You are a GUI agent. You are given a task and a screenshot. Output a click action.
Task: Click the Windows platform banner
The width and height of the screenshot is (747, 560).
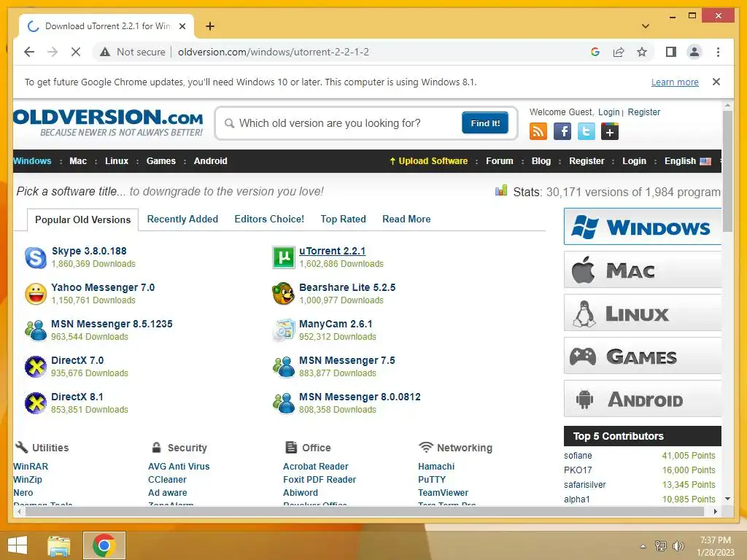[642, 226]
